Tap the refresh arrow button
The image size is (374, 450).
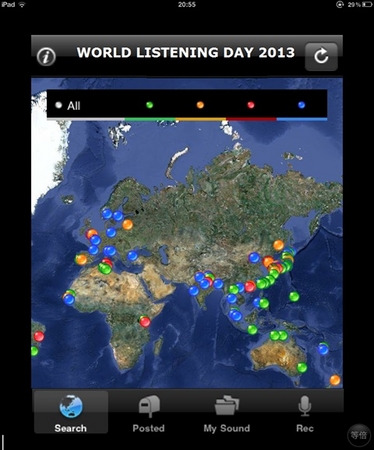(x=321, y=56)
